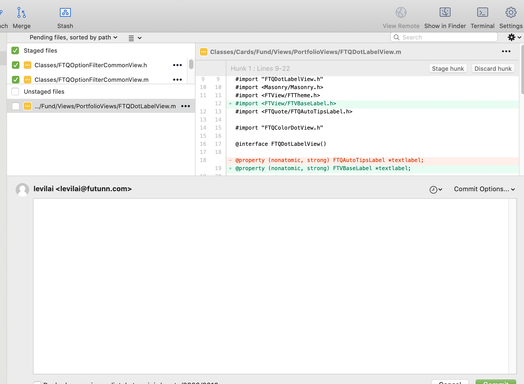Click the search magnifier icon

[x=396, y=37]
